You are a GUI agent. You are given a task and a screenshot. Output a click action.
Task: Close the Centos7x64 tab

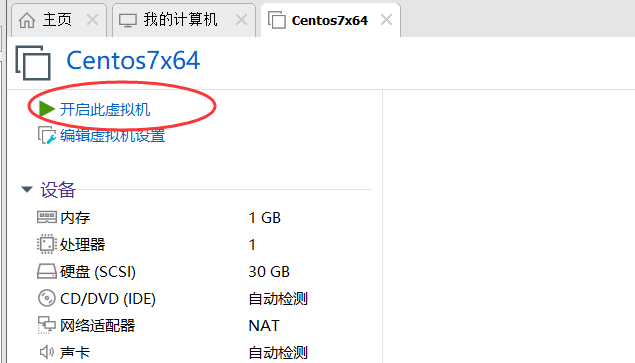[386, 19]
